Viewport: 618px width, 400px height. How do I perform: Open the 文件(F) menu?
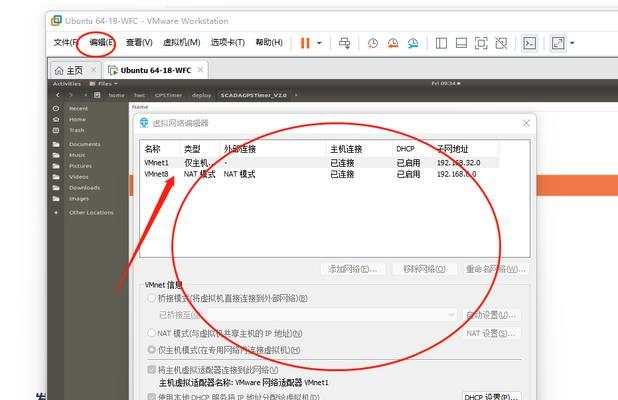click(66, 42)
